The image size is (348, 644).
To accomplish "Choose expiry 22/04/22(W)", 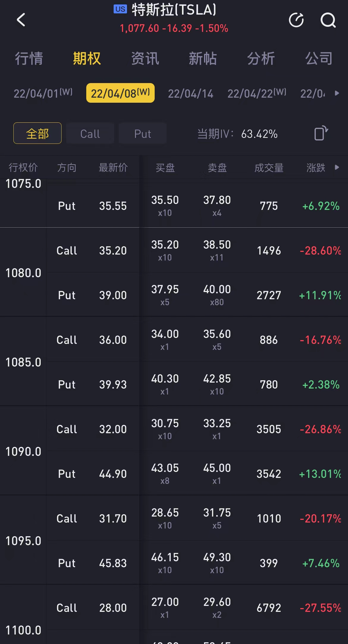I will (x=257, y=93).
